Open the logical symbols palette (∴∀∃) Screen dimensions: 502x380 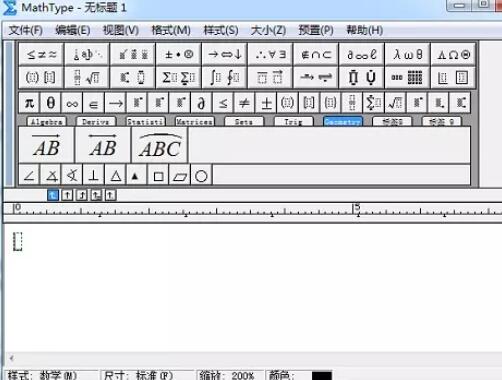(270, 54)
